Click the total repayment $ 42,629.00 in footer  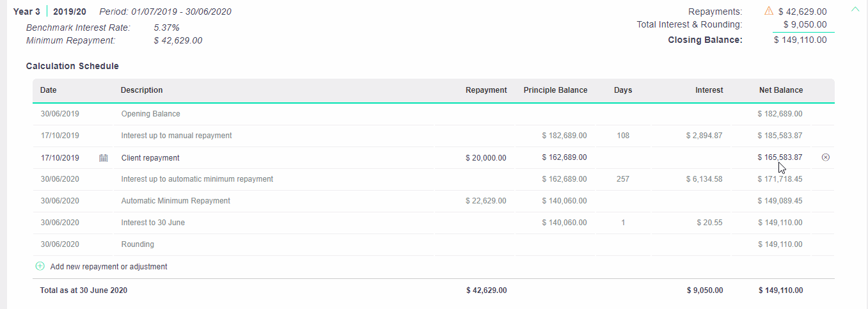click(487, 290)
